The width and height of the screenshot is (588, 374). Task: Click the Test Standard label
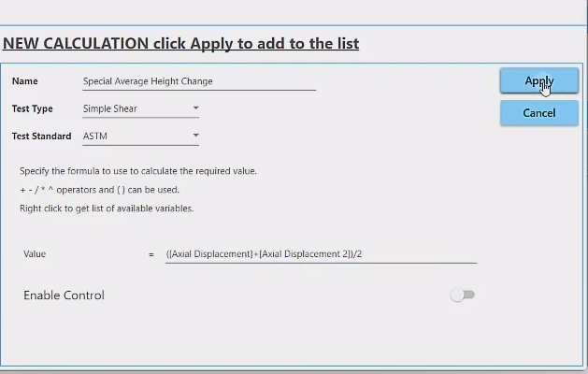tap(41, 137)
